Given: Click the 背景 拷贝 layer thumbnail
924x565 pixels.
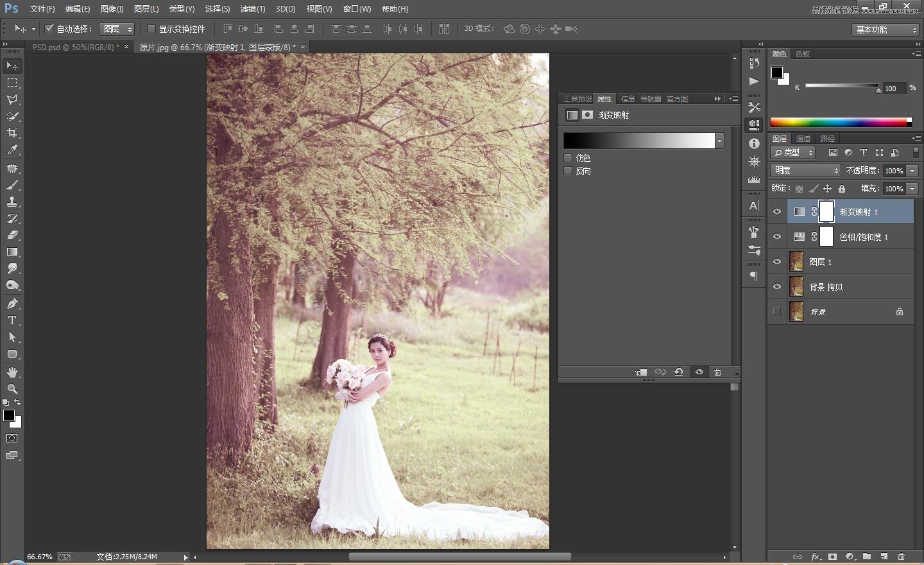Looking at the screenshot, I should pyautogui.click(x=796, y=287).
